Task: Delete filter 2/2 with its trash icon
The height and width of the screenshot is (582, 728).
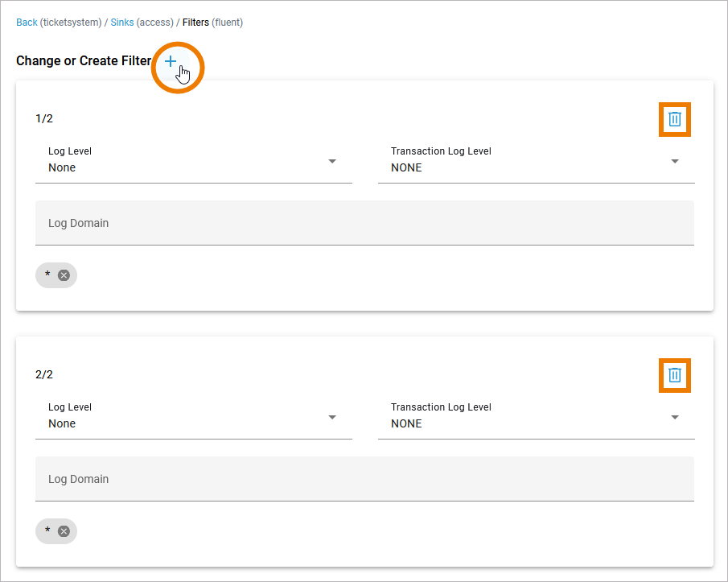Action: [x=674, y=375]
